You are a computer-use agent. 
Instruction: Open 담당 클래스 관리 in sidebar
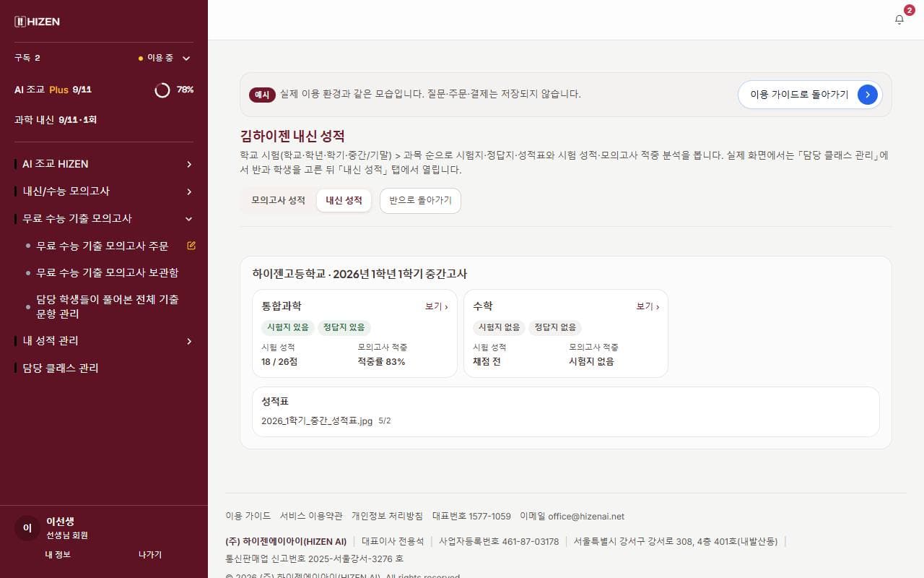point(61,368)
